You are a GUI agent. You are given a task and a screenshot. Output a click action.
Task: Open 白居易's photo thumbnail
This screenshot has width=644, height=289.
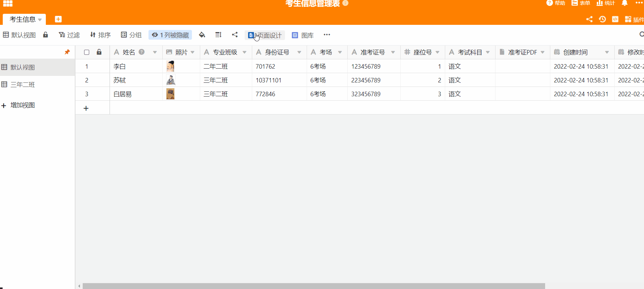click(170, 94)
